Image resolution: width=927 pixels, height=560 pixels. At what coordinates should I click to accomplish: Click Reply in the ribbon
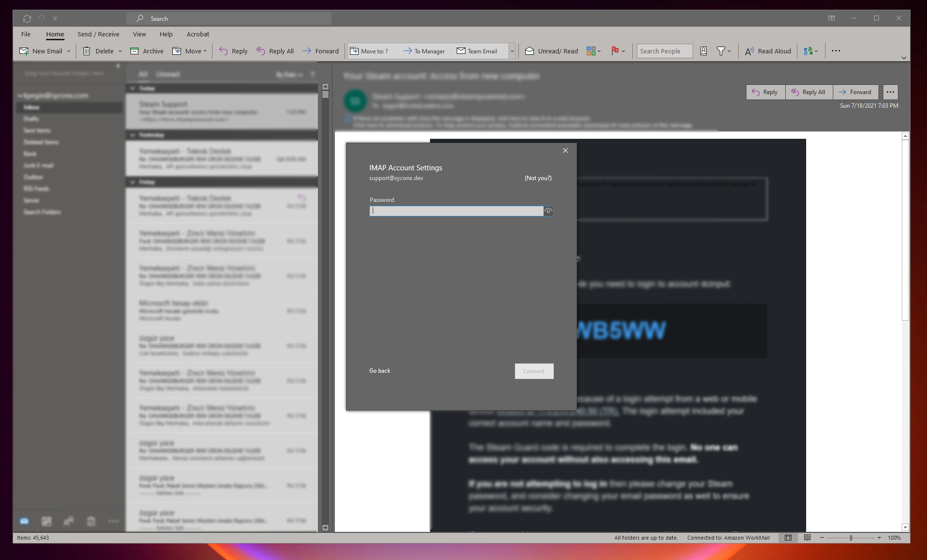[233, 51]
